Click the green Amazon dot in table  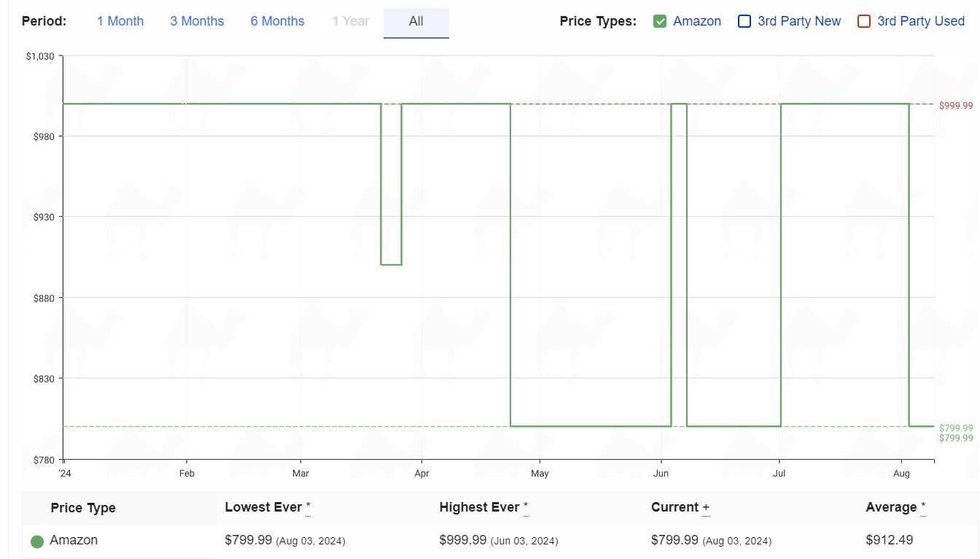coord(37,541)
